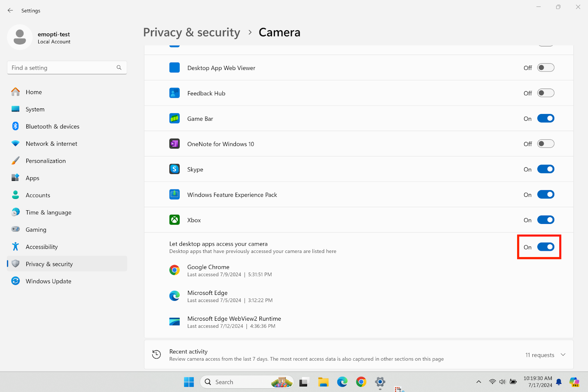Click the volume speaker tray icon
588x392 pixels.
click(502, 382)
